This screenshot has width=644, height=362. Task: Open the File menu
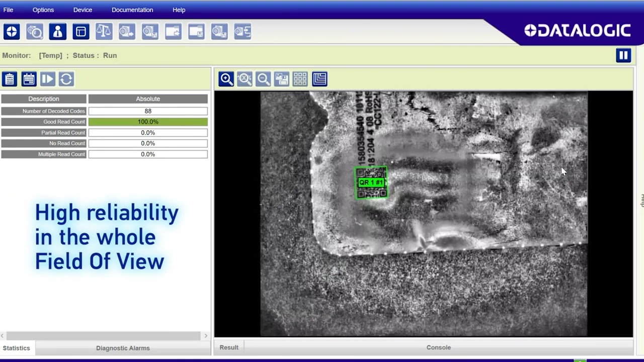8,10
